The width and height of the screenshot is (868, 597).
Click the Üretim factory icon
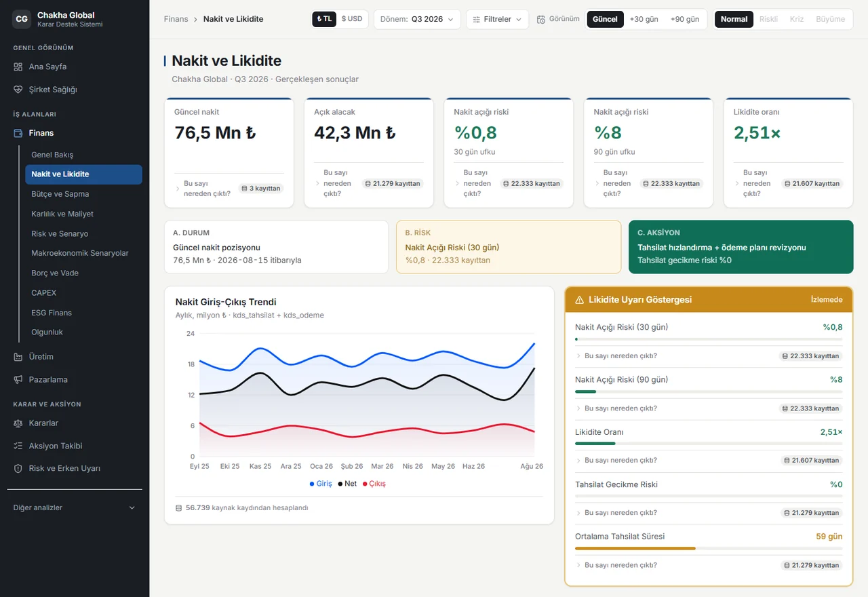18,357
